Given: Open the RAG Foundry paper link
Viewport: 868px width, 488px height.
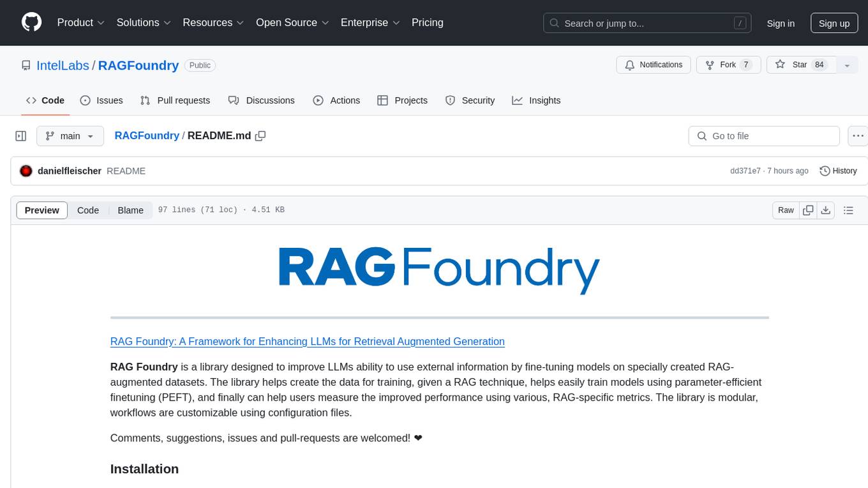Looking at the screenshot, I should coord(308,342).
